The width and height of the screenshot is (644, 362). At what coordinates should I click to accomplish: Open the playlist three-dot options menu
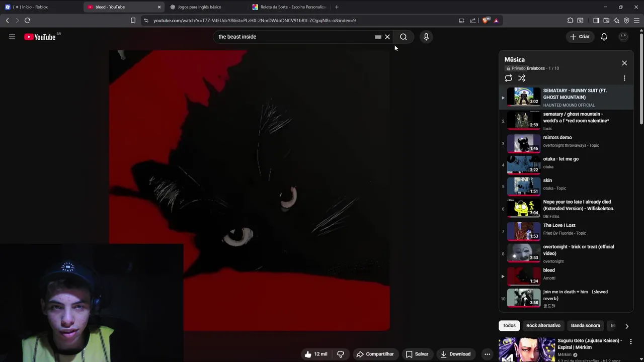[x=624, y=78]
